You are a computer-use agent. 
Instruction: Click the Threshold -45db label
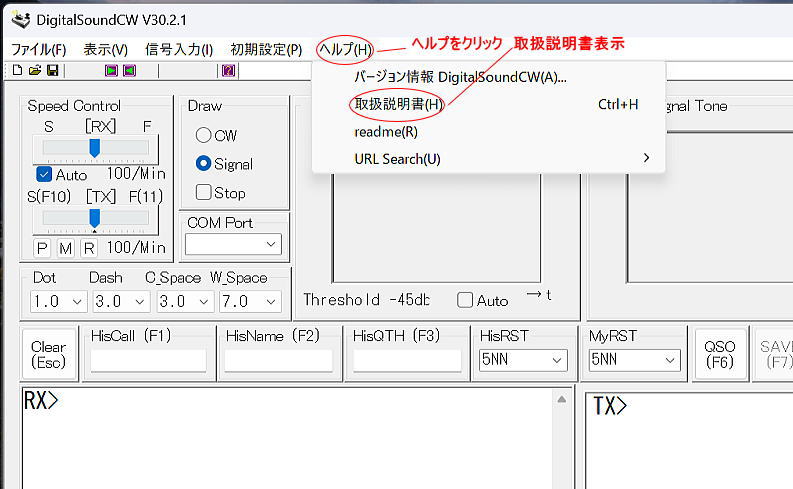(x=367, y=300)
